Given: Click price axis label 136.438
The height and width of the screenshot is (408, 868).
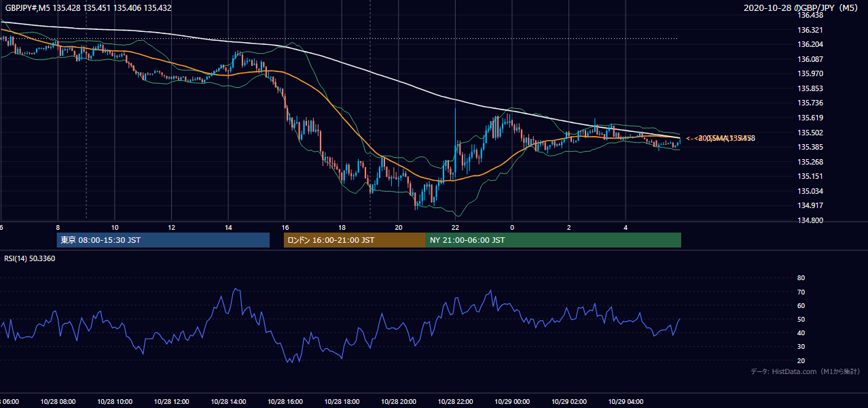Looking at the screenshot, I should (810, 15).
